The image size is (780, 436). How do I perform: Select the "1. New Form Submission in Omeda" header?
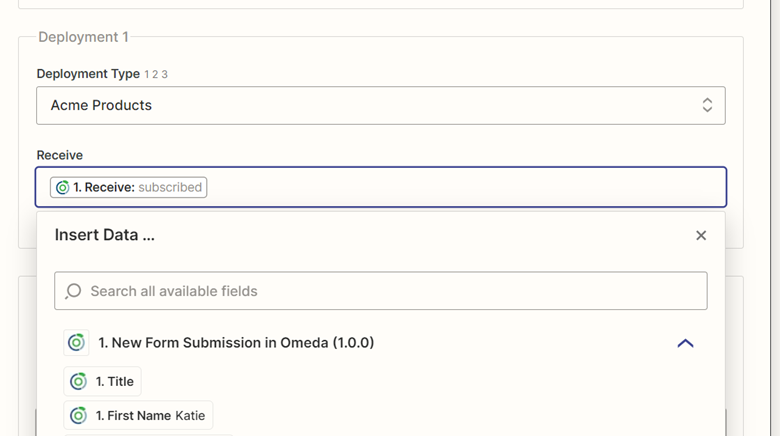pos(236,343)
